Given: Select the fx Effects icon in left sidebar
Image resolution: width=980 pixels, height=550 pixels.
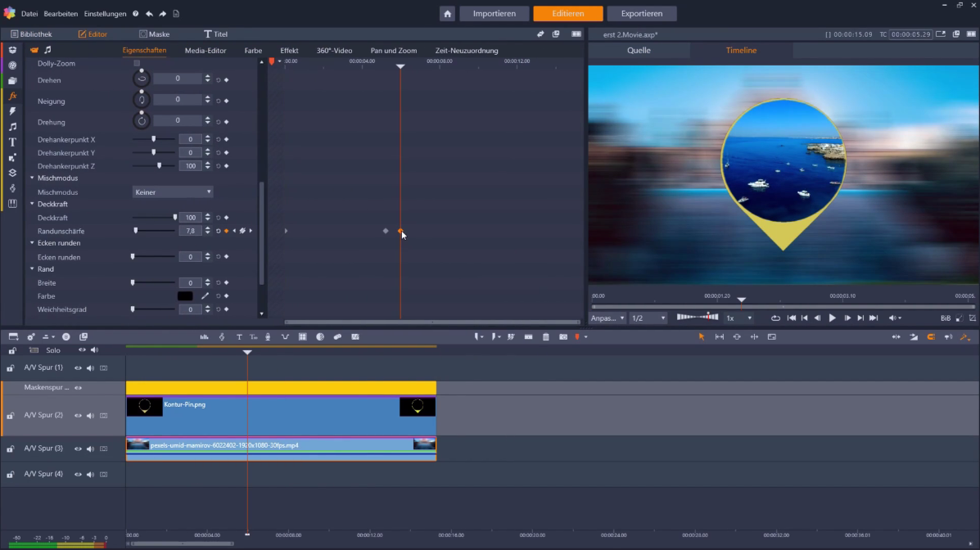Looking at the screenshot, I should [x=11, y=96].
